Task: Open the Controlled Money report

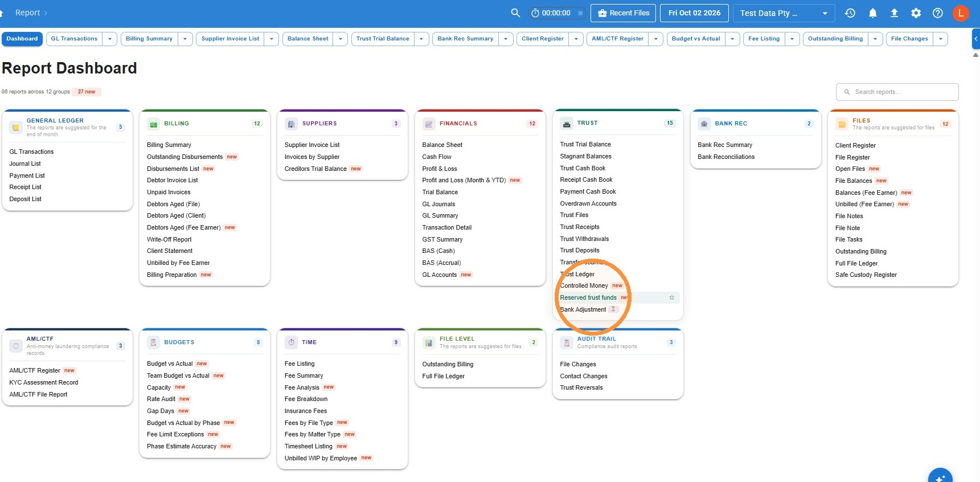Action: point(584,285)
